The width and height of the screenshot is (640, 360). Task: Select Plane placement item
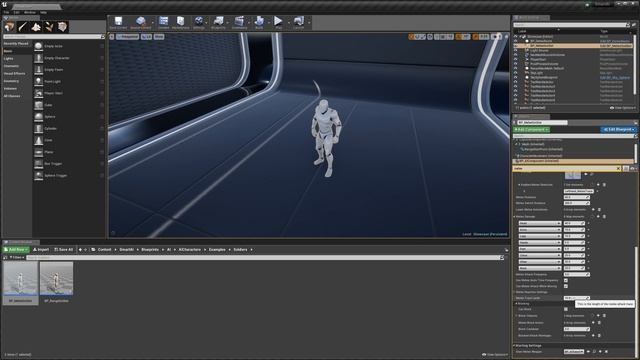click(69, 152)
